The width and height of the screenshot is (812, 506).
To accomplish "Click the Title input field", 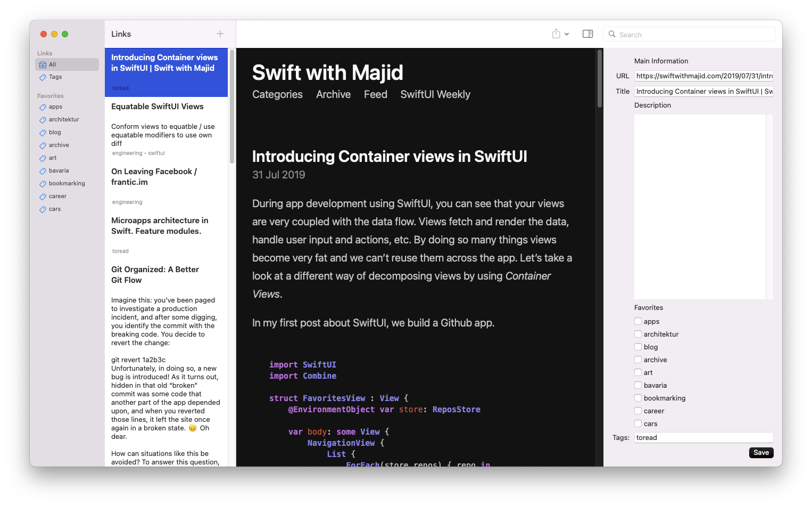I will click(x=704, y=92).
